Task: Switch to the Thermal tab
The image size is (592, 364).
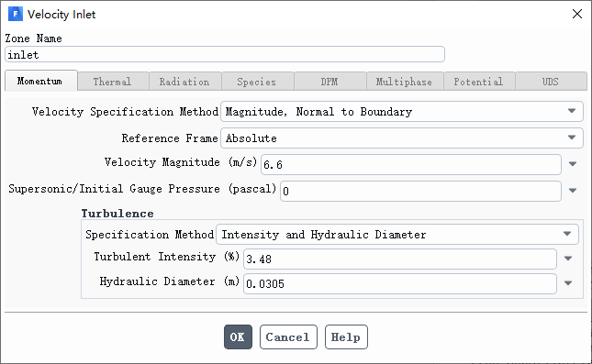Action: [113, 82]
